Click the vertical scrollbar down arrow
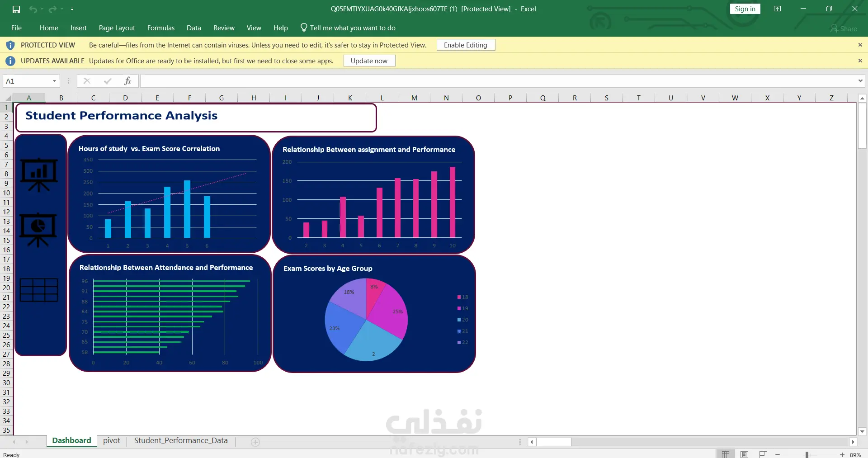 pos(862,431)
